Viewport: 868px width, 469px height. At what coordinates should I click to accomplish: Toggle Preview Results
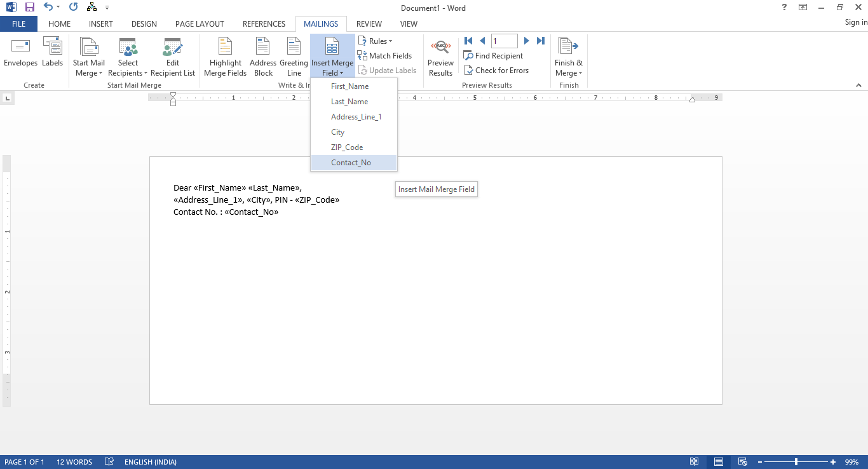[x=440, y=56]
